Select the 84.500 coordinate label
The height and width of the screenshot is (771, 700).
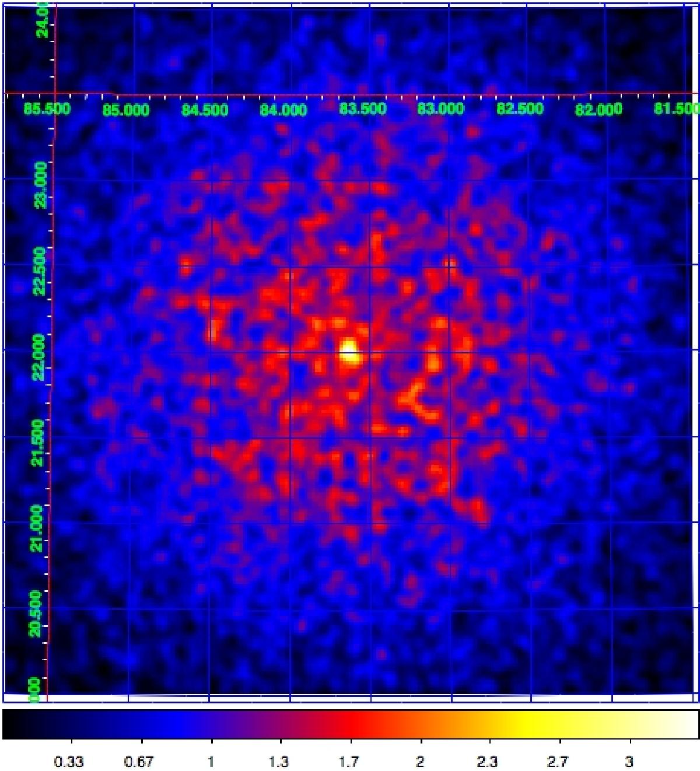click(205, 110)
